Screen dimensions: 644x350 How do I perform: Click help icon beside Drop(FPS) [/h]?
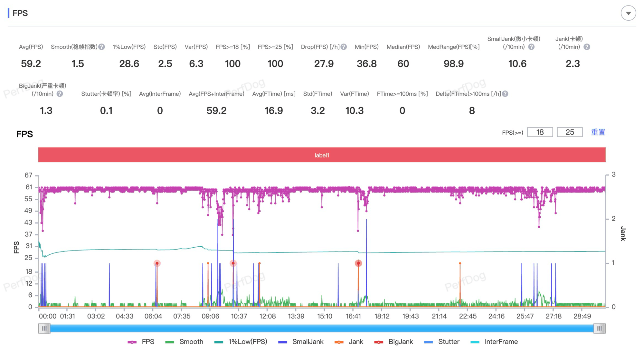(344, 47)
